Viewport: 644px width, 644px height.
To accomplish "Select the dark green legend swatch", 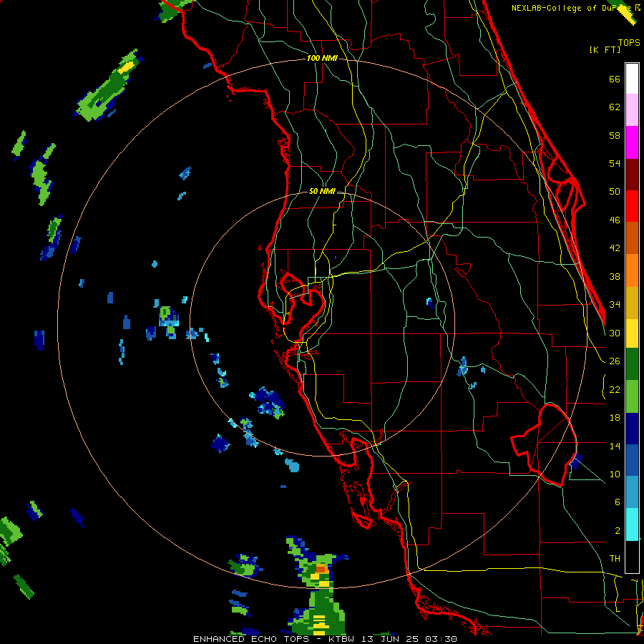I will 632,364.
